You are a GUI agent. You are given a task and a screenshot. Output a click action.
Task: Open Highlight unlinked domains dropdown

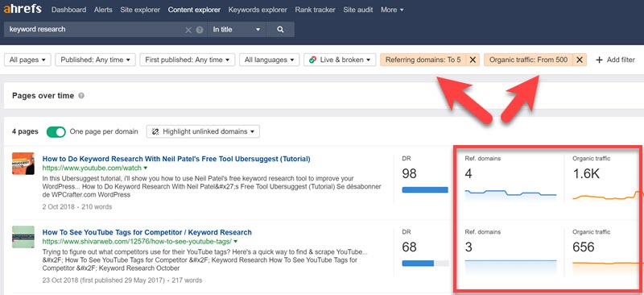pyautogui.click(x=203, y=131)
